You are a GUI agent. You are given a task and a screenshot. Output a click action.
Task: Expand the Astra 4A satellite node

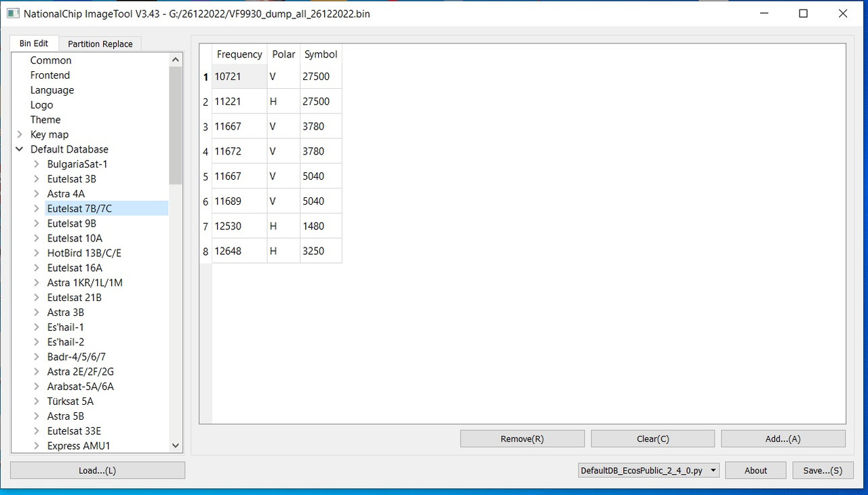(x=37, y=194)
